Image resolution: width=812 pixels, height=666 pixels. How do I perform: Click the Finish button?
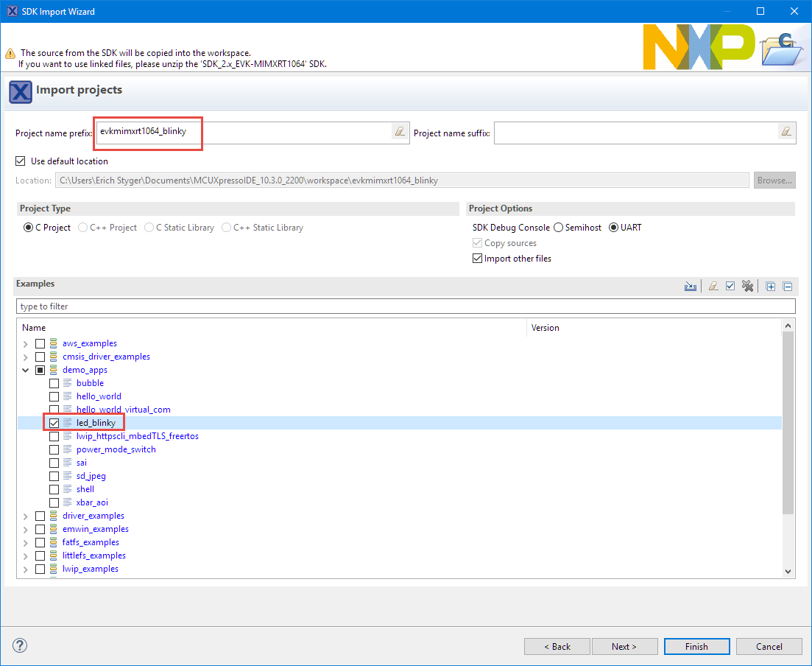696,646
